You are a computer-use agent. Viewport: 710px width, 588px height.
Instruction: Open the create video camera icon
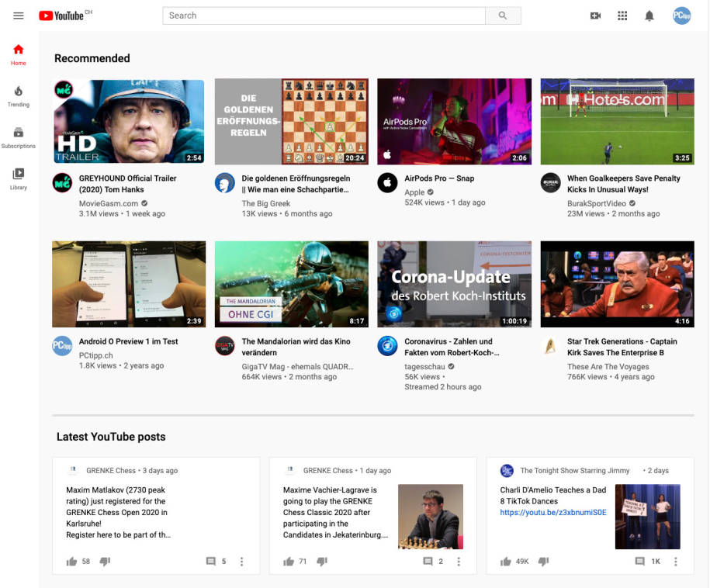(x=595, y=16)
